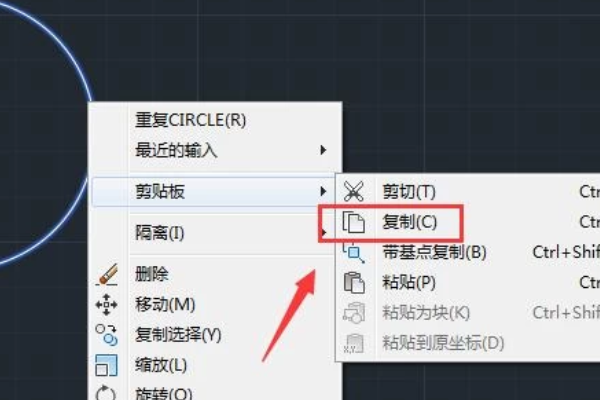Click the Scale squares icon
Image resolution: width=600 pixels, height=400 pixels.
coord(106,365)
